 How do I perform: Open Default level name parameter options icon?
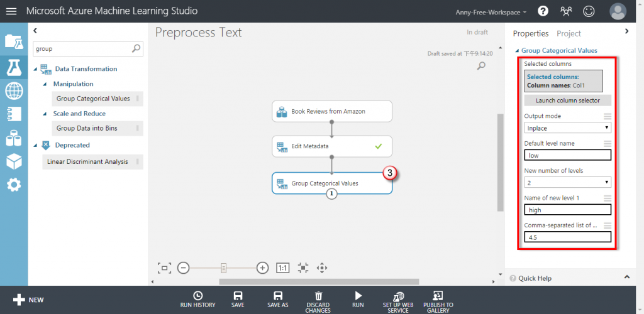coord(608,144)
